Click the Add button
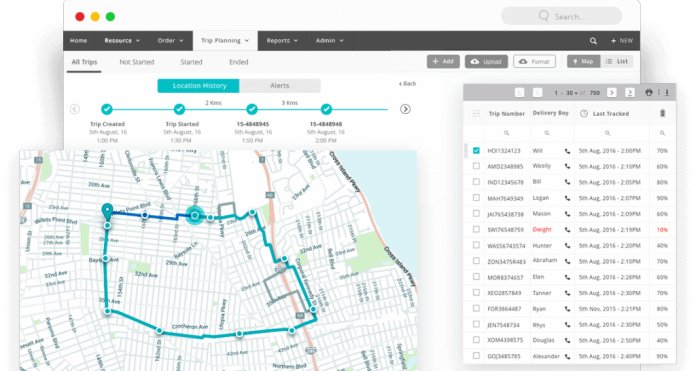The height and width of the screenshot is (371, 696). click(443, 61)
